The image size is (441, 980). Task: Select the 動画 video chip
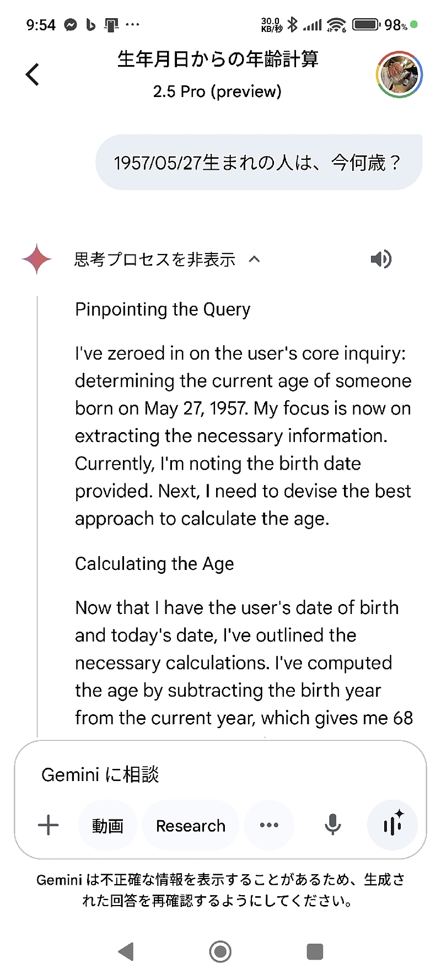(x=107, y=826)
